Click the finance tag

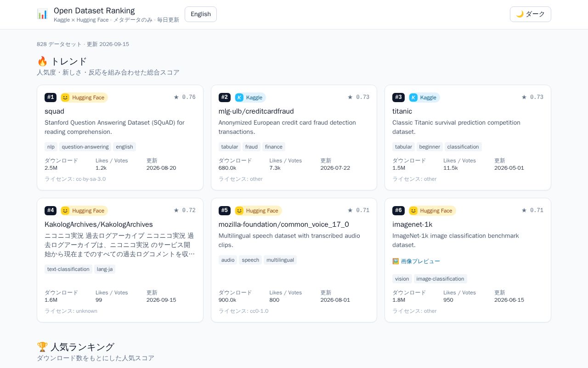[274, 147]
